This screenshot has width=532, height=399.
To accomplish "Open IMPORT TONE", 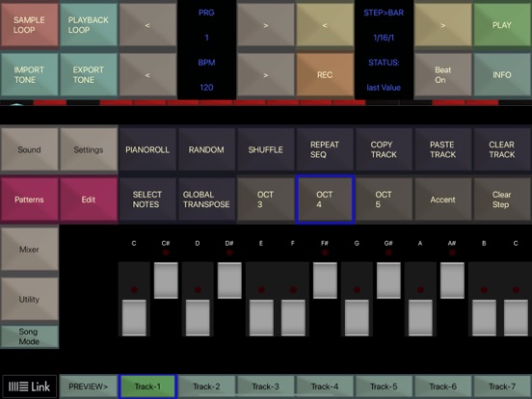I will [30, 74].
